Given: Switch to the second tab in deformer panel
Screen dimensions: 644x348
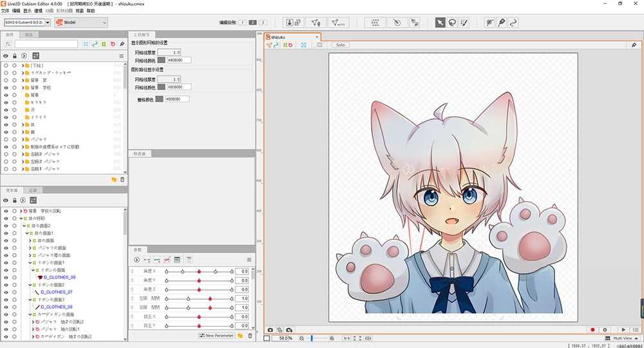Looking at the screenshot, I should 33,190.
